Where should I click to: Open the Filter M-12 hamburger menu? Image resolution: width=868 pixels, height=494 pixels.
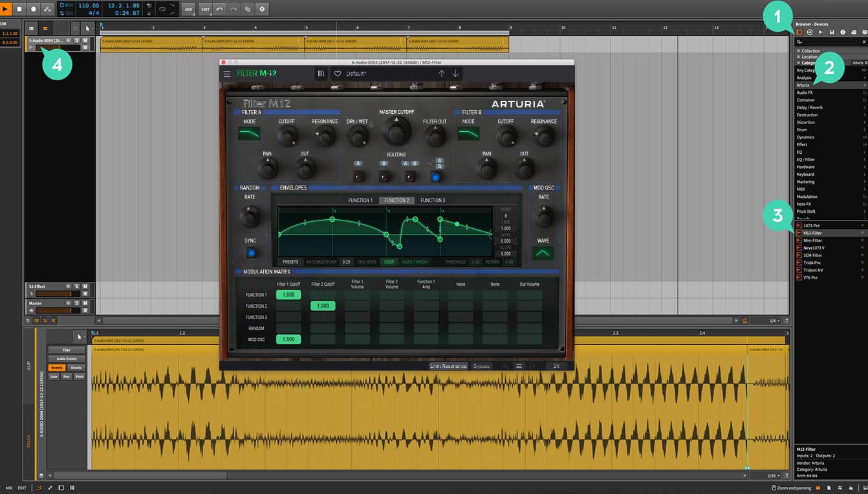227,74
